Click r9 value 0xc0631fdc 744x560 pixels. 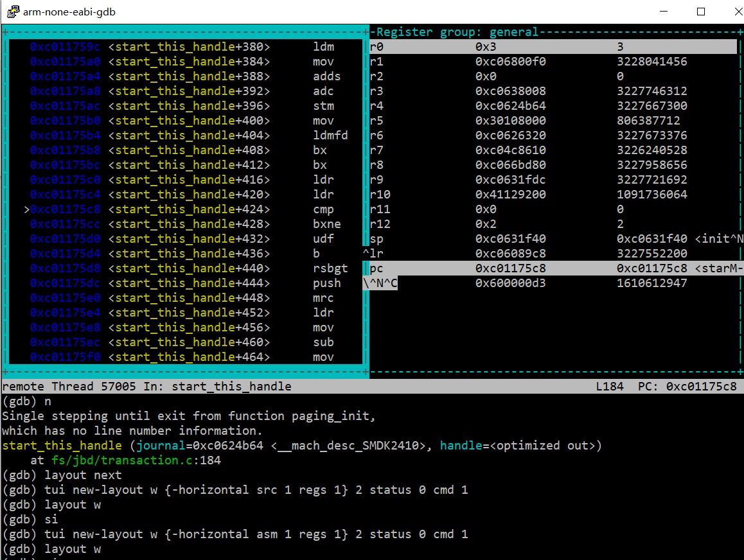tap(511, 180)
